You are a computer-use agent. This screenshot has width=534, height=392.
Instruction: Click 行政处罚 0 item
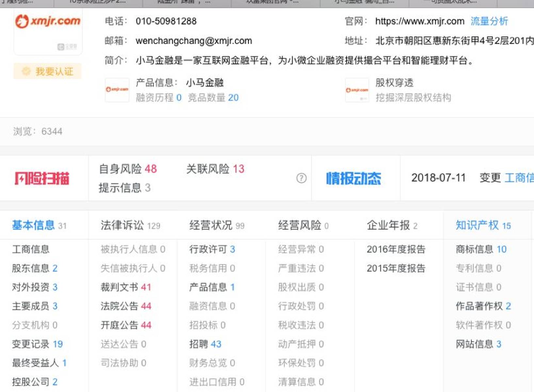point(301,306)
